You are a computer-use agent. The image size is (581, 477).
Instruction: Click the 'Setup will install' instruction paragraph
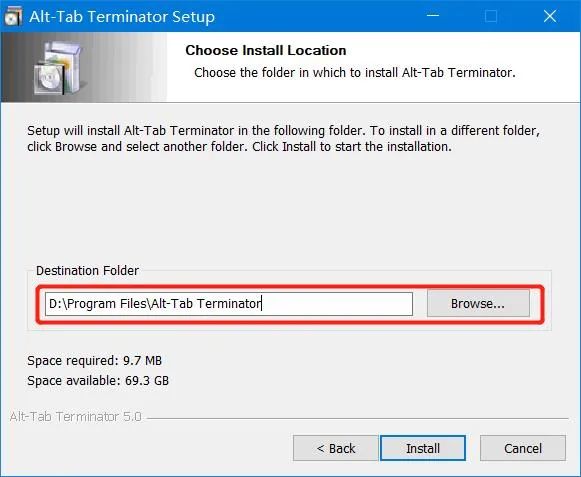(x=283, y=139)
